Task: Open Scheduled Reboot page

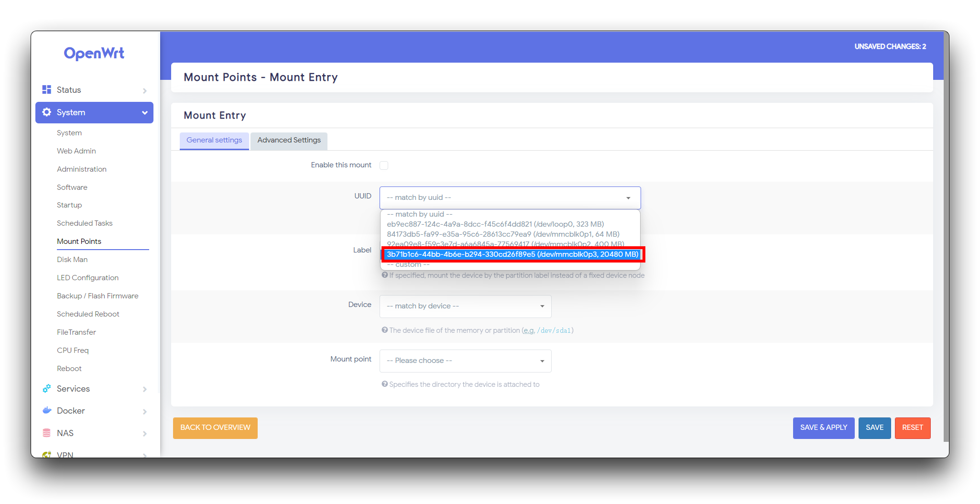Action: [88, 314]
